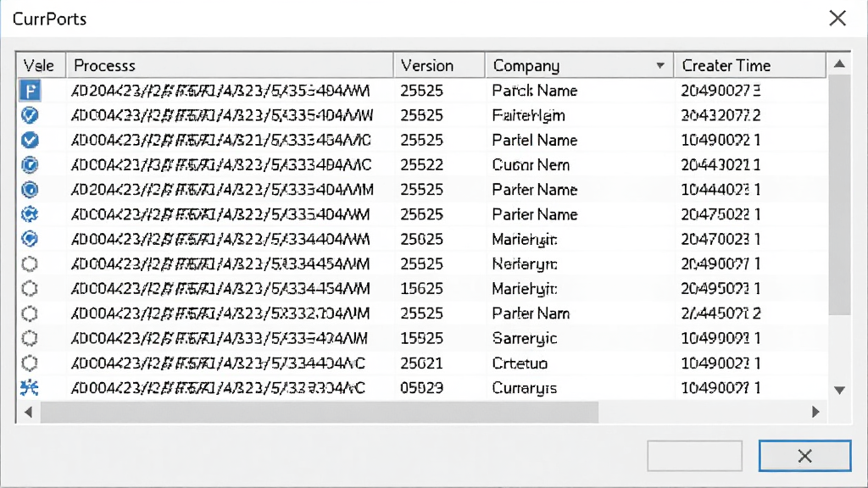Image resolution: width=868 pixels, height=488 pixels.
Task: Click the creation time 20443021 1
Action: click(721, 165)
